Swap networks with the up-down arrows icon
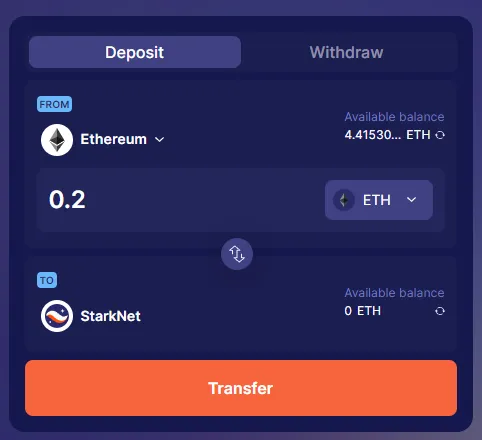The image size is (482, 440). [x=237, y=254]
